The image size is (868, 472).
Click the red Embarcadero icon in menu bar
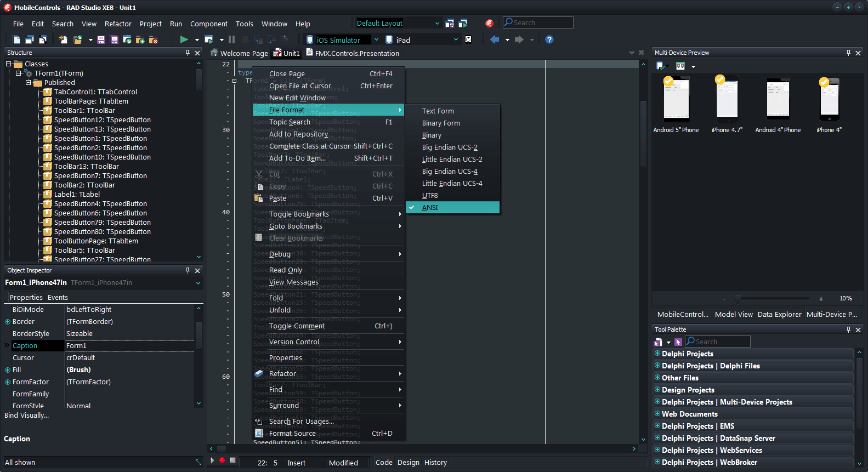click(490, 23)
